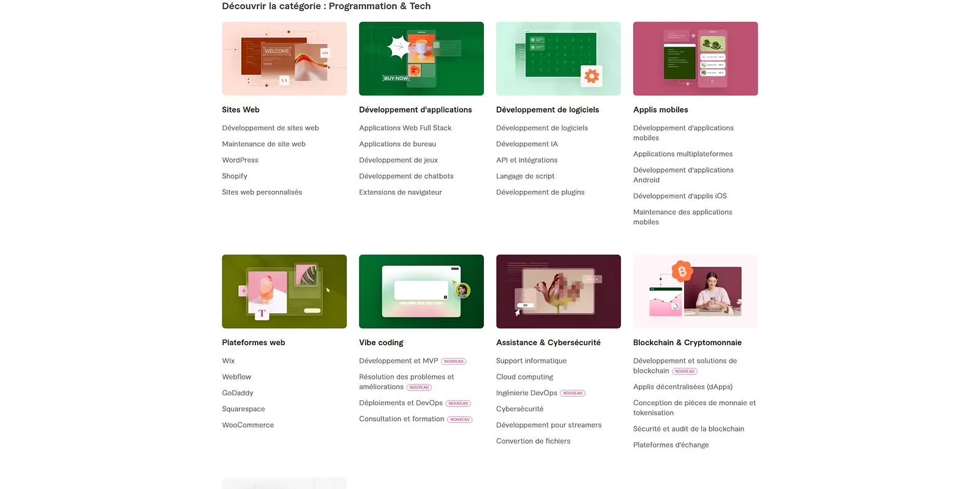Open Applications de bureau link

pyautogui.click(x=398, y=144)
